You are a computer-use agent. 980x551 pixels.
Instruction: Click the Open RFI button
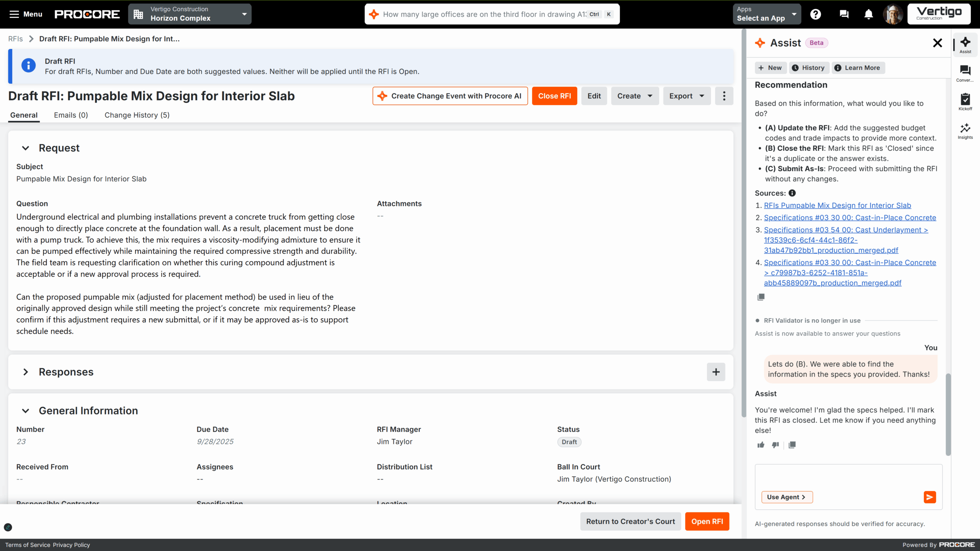[707, 522]
